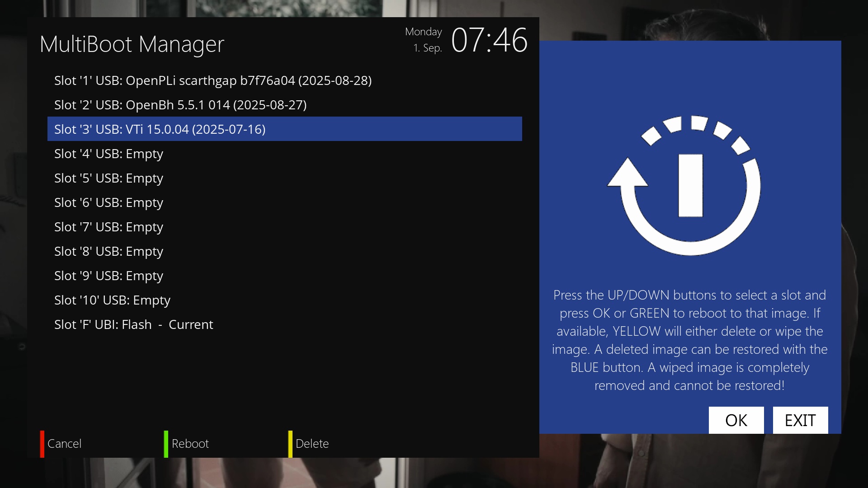This screenshot has width=868, height=488.
Task: Pick the Slot '8' USB Empty row
Action: coord(285,251)
